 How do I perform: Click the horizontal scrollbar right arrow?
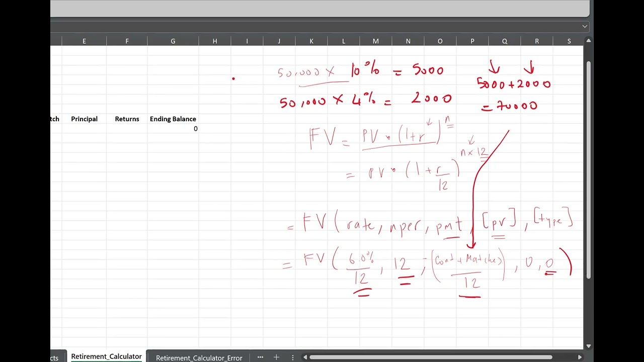tap(580, 357)
